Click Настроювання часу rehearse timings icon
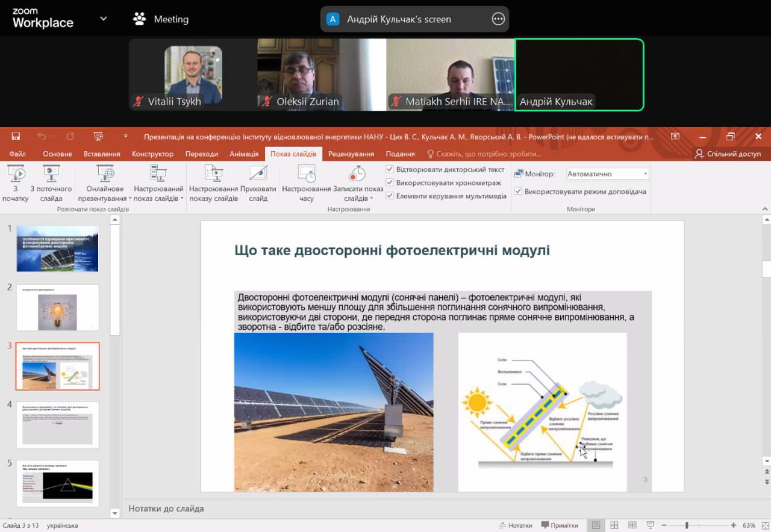 point(307,184)
